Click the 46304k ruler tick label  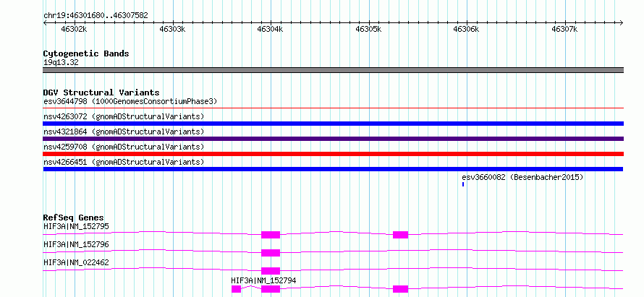coord(270,29)
